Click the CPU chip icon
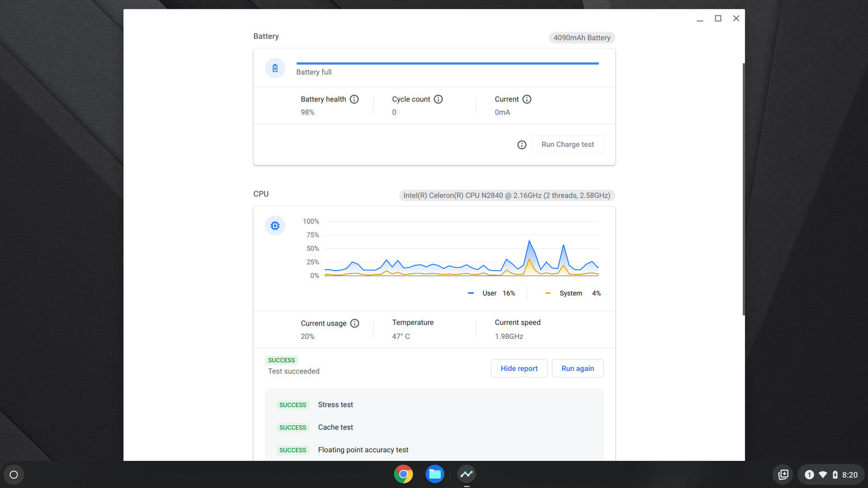This screenshot has width=868, height=488. click(x=275, y=226)
